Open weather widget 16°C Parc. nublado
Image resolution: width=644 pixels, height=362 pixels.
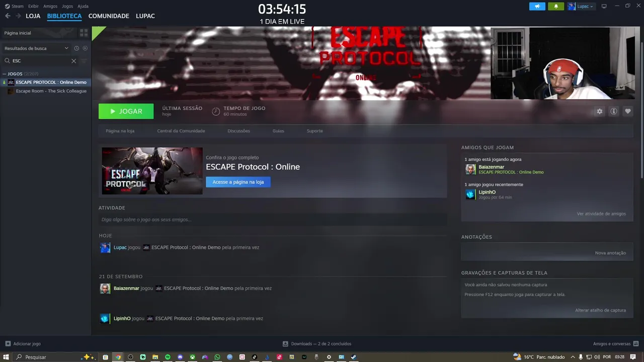539,357
